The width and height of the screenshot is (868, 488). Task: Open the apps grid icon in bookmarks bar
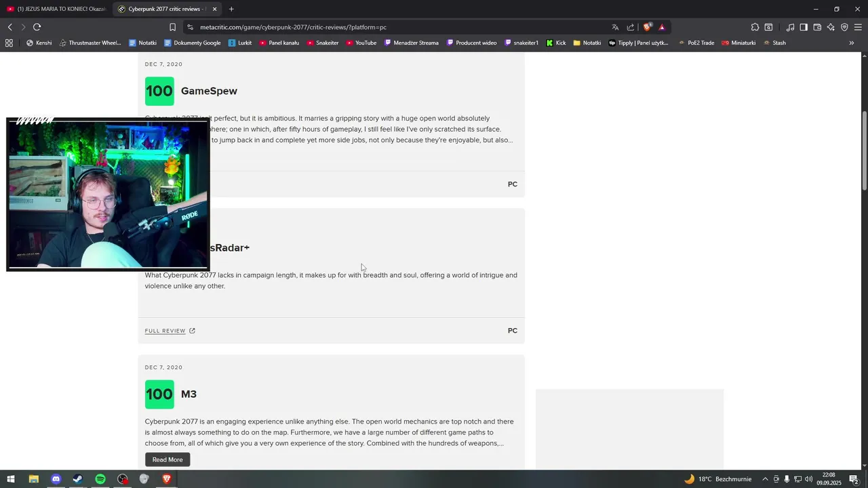coord(9,43)
